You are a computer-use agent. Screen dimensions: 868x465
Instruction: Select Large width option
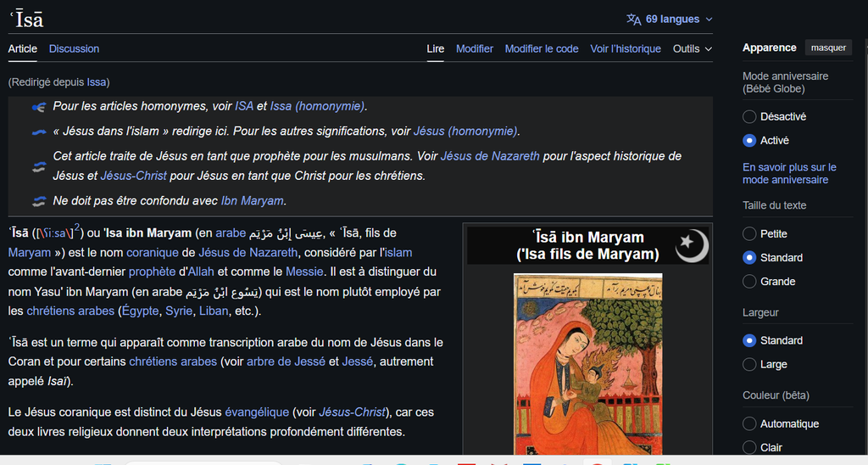(749, 364)
